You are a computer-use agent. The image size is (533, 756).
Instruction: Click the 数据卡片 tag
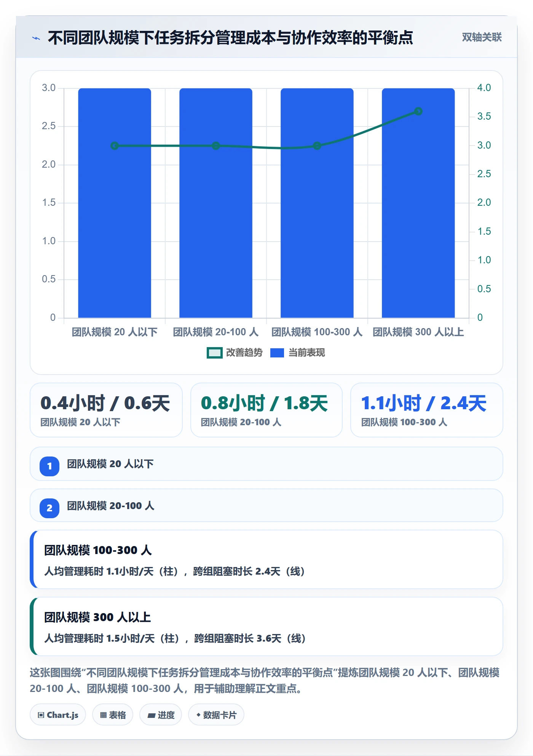(216, 715)
